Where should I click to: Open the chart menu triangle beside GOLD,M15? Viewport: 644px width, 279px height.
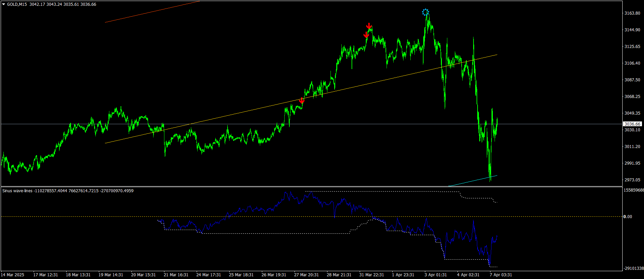point(4,4)
